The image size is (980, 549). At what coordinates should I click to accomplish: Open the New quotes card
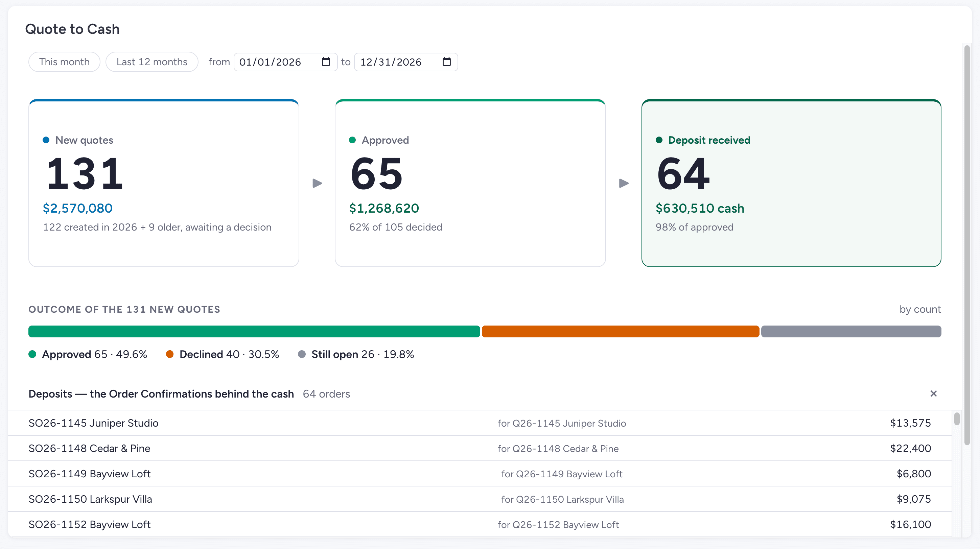tap(164, 183)
